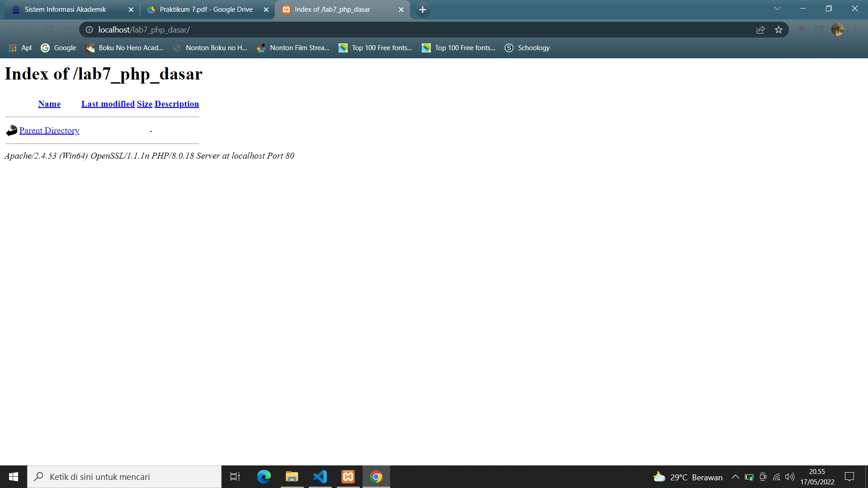Open the Extensions puzzle-piece icon
Image resolution: width=868 pixels, height=488 pixels.
[801, 30]
